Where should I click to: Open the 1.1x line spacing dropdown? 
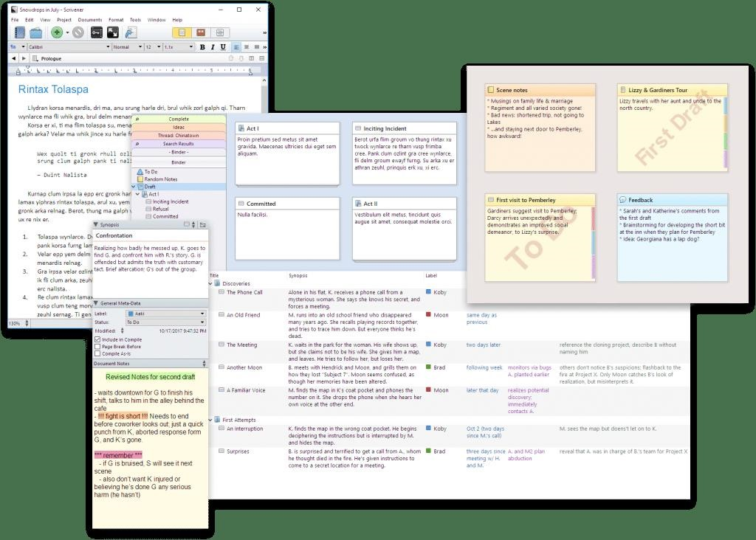(179, 47)
